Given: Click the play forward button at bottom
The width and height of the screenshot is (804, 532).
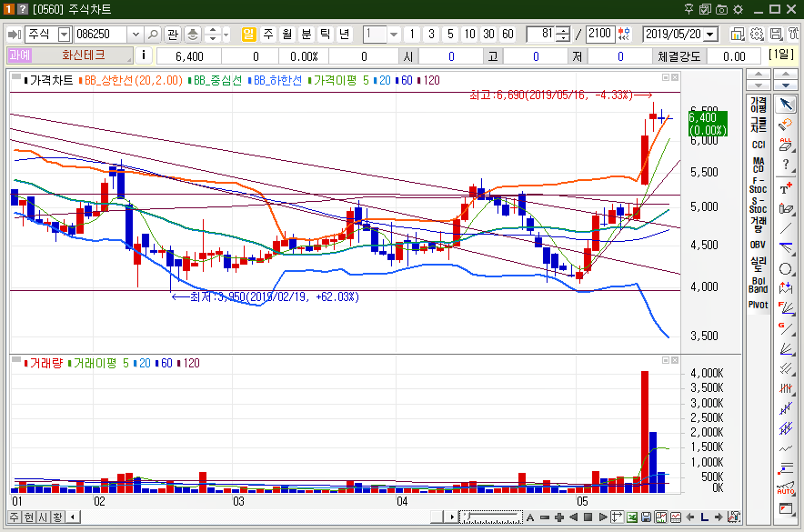Looking at the screenshot, I should point(603,517).
